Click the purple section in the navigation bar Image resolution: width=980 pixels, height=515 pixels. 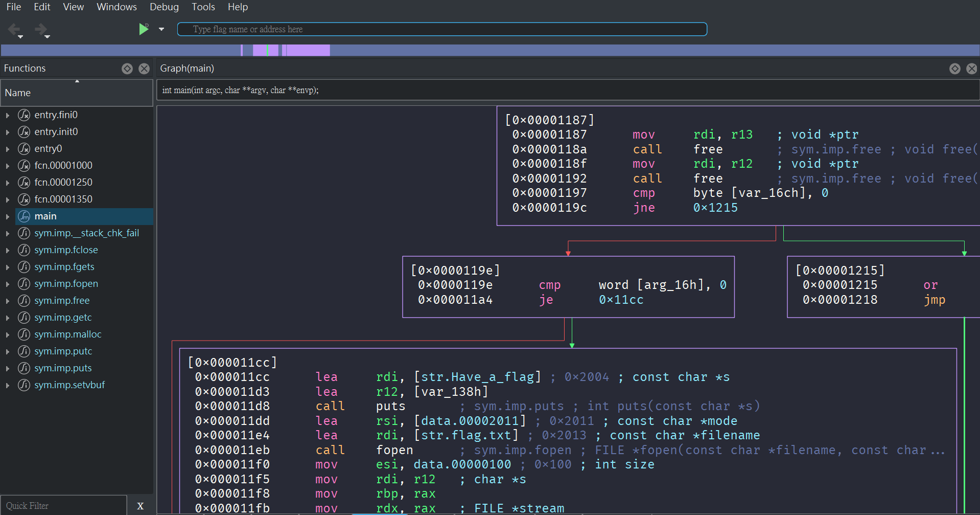(x=307, y=50)
